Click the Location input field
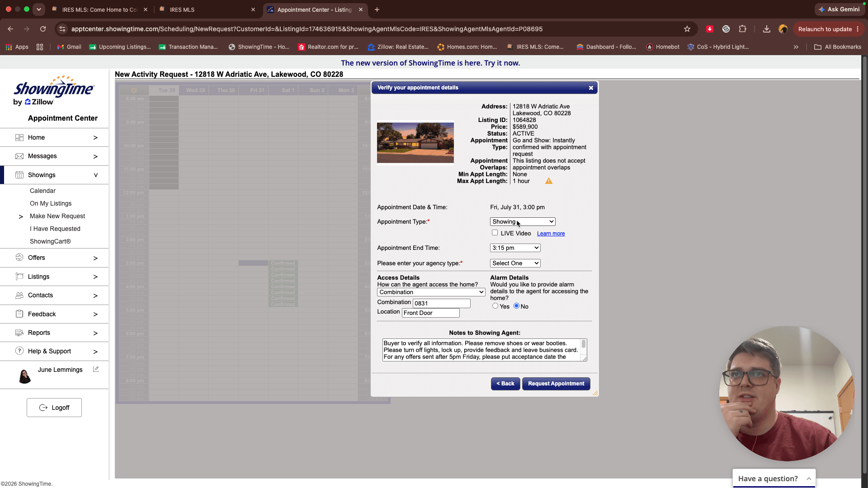868x488 pixels. [431, 313]
